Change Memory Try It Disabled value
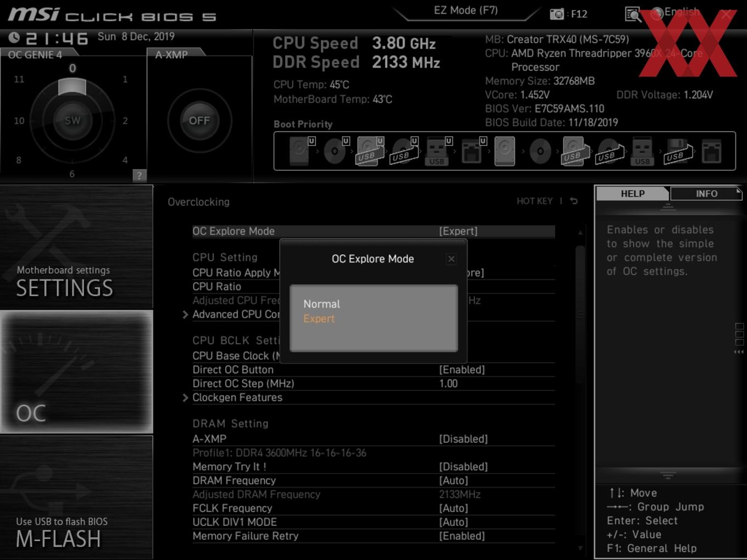Screen dimensions: 747x560 click(463, 467)
